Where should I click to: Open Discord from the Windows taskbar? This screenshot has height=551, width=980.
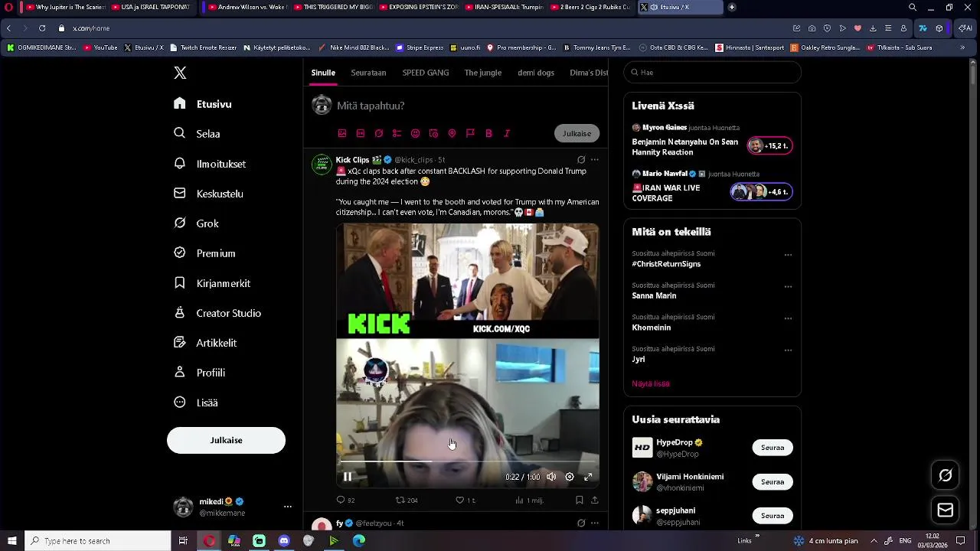coord(284,541)
